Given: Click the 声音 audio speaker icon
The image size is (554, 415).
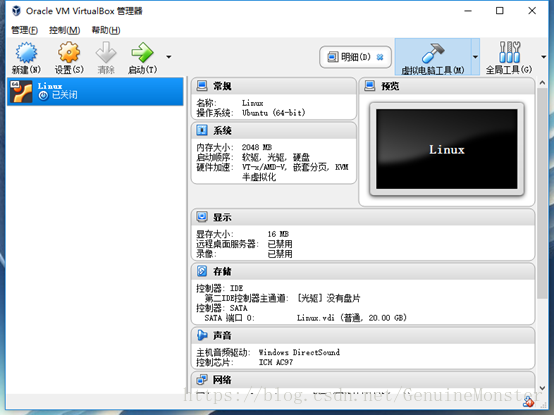Looking at the screenshot, I should 202,335.
